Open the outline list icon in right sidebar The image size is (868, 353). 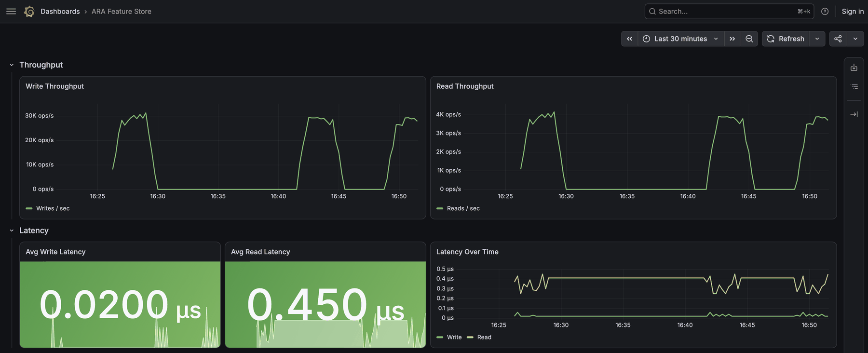(x=854, y=87)
